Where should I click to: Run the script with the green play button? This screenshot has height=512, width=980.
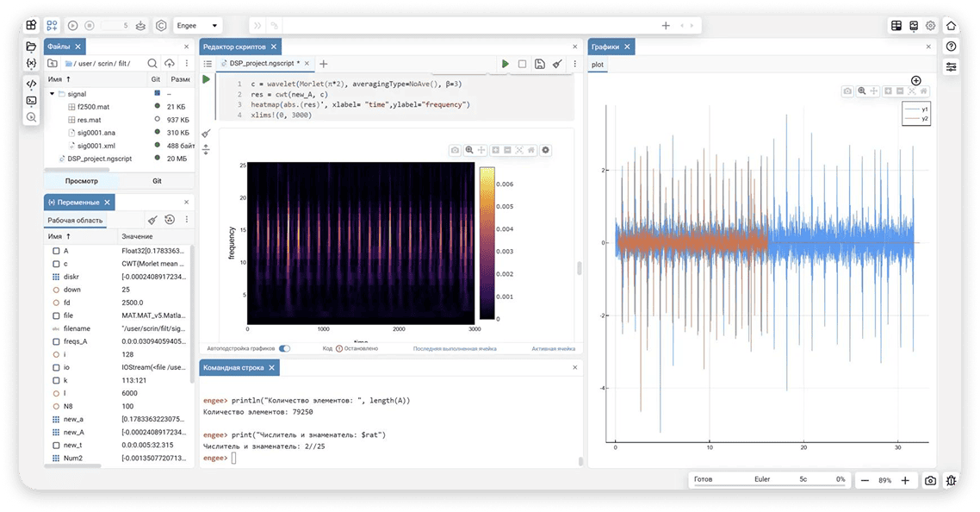[506, 64]
